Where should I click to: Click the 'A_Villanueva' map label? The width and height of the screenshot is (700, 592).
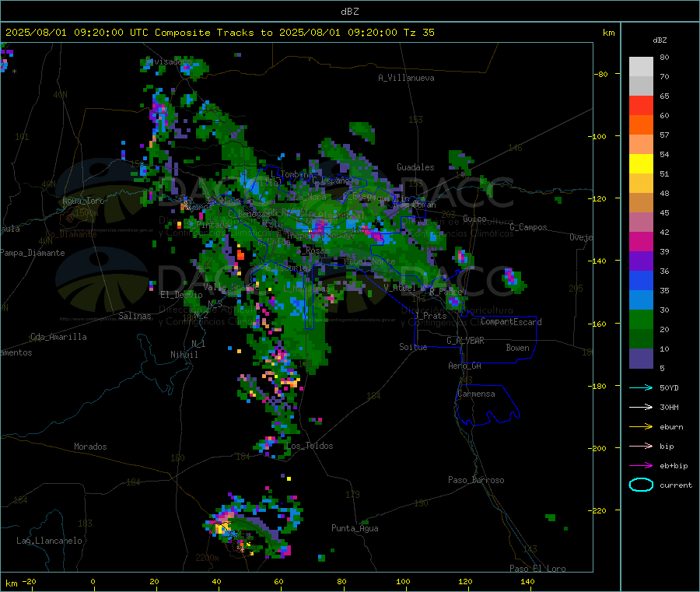point(406,78)
